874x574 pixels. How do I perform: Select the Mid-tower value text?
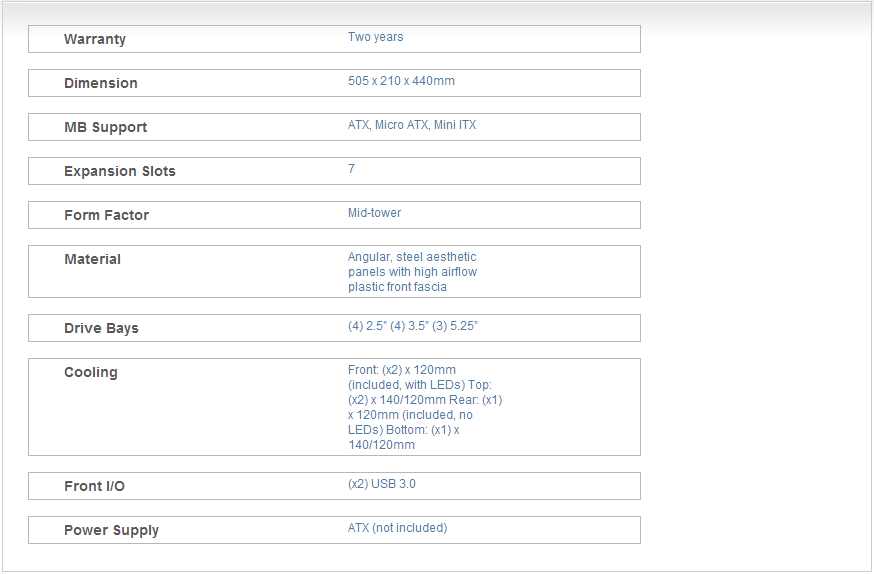click(x=374, y=213)
